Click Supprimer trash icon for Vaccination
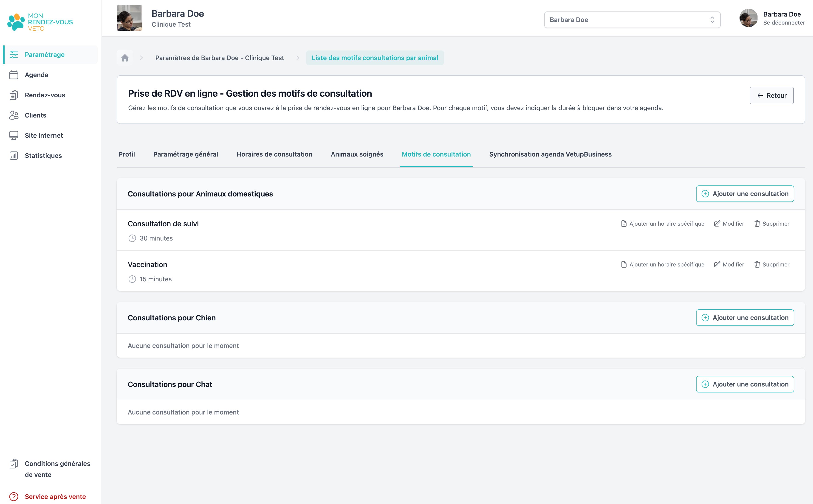This screenshot has width=813, height=504. 757,264
